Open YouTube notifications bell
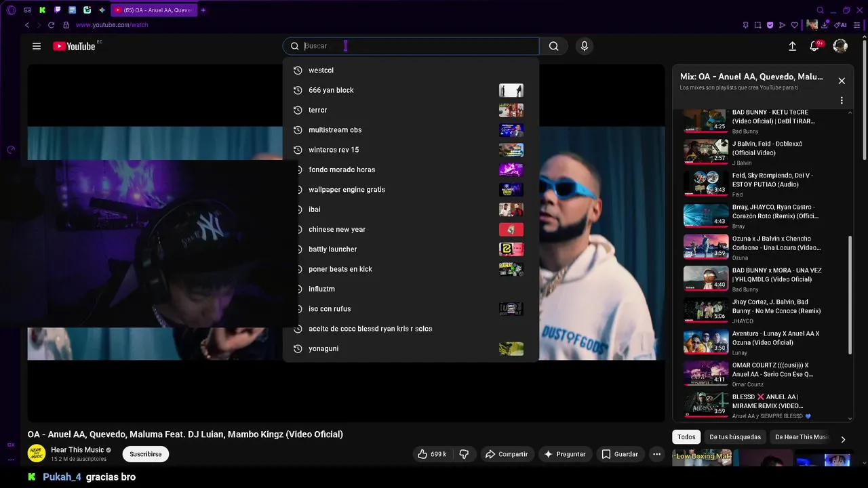 814,46
